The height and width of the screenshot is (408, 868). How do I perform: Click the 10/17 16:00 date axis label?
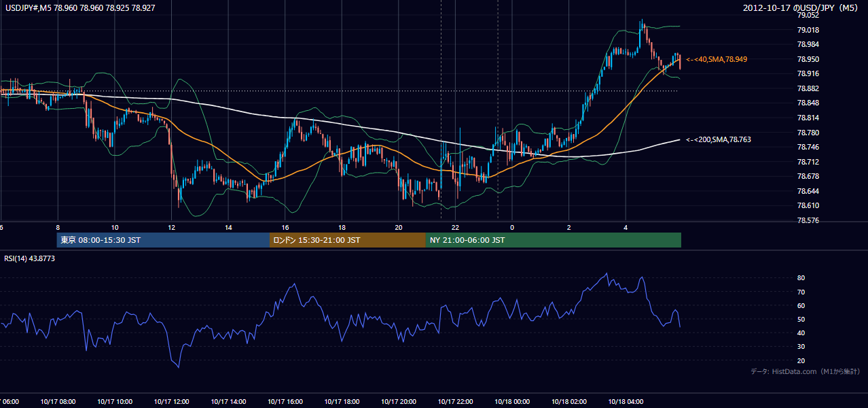[285, 402]
